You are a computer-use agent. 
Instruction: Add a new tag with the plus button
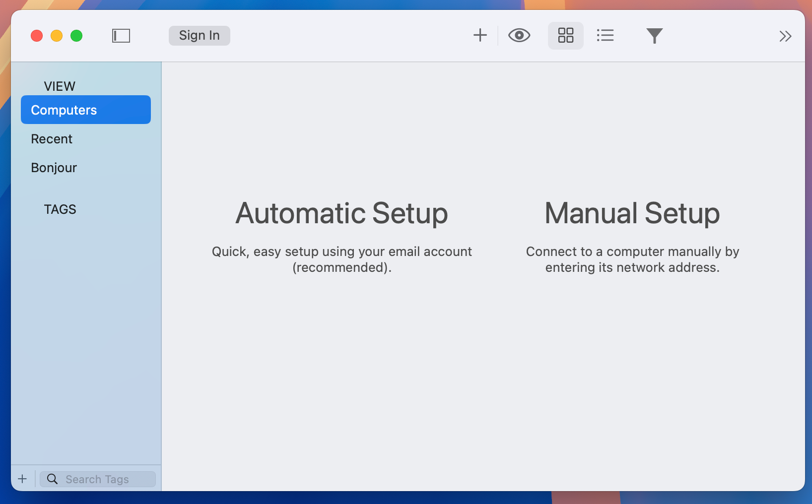[x=22, y=479]
